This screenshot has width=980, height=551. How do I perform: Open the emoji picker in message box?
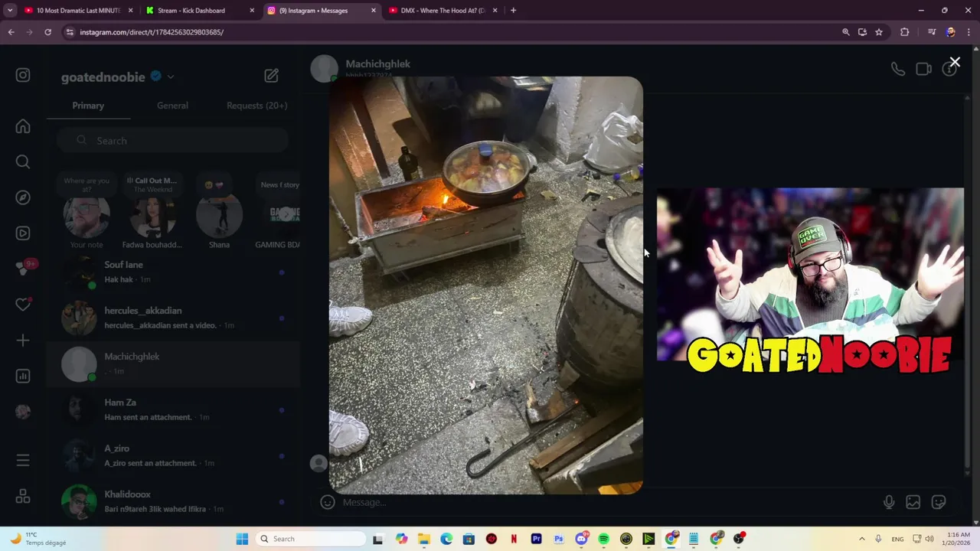(328, 502)
